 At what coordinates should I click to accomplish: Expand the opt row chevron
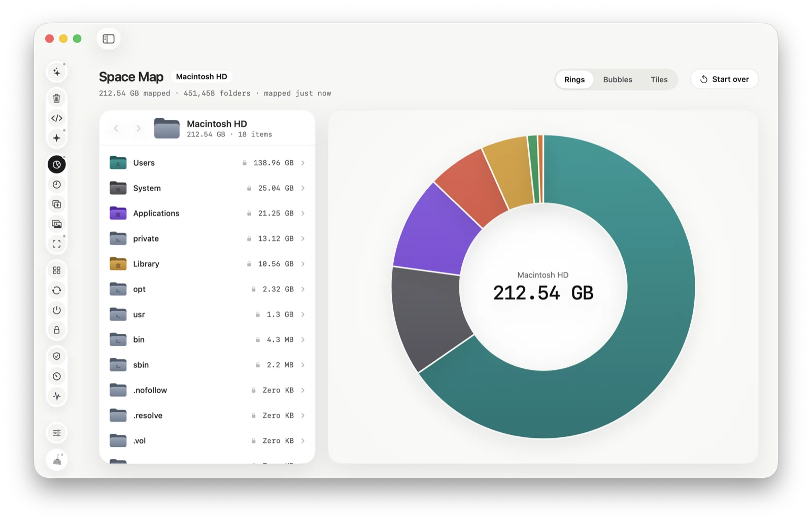pyautogui.click(x=303, y=289)
